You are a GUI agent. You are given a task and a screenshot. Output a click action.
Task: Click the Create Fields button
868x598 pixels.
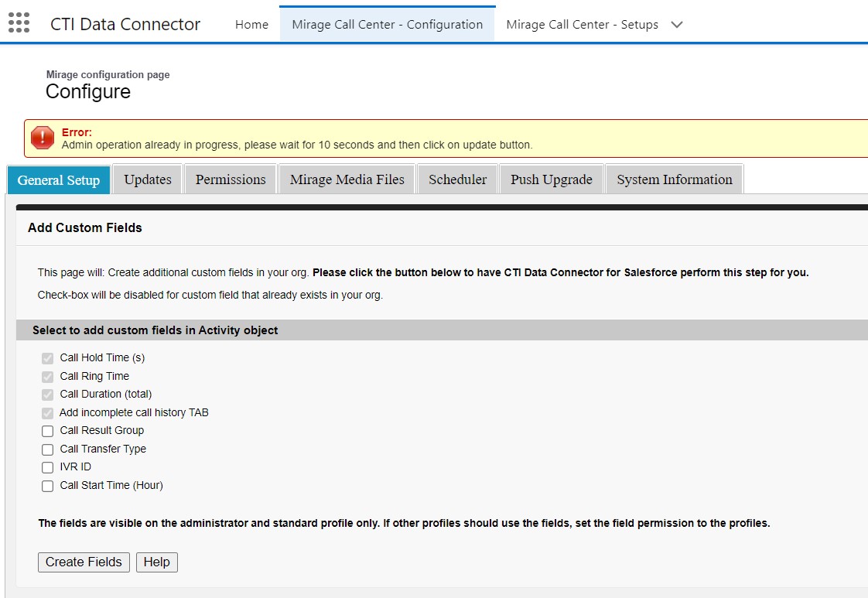tap(84, 562)
